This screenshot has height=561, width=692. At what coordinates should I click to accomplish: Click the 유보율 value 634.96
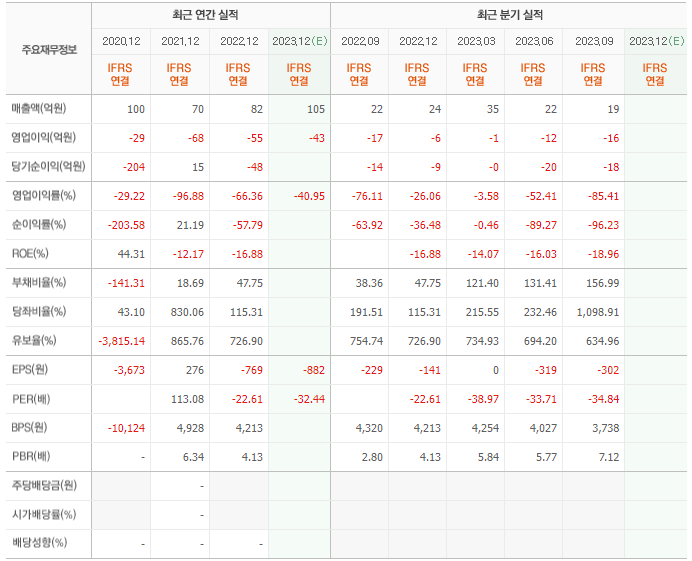(602, 341)
